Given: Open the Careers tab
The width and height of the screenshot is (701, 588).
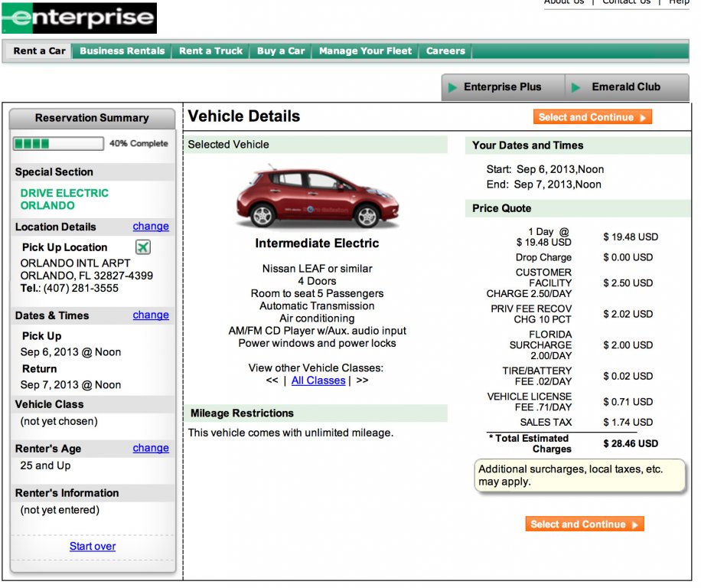Looking at the screenshot, I should point(445,51).
